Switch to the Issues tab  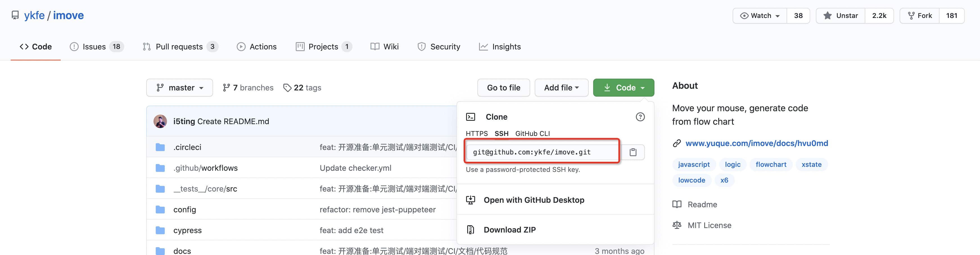tap(94, 47)
